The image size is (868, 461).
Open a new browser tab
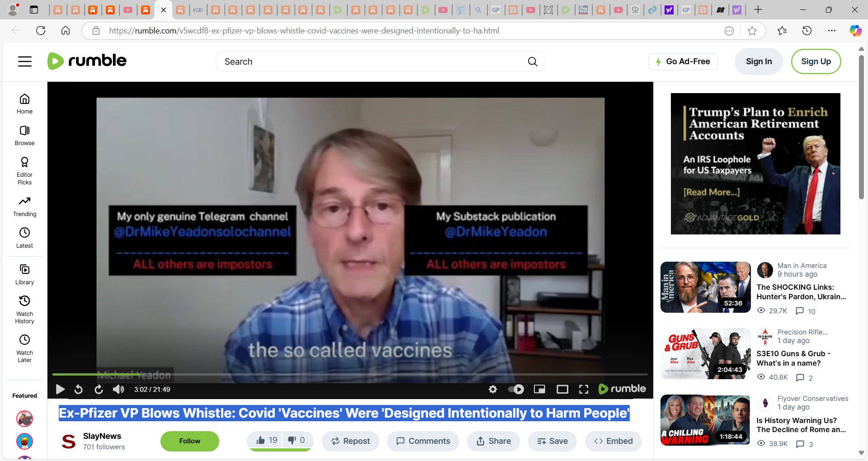tap(758, 9)
